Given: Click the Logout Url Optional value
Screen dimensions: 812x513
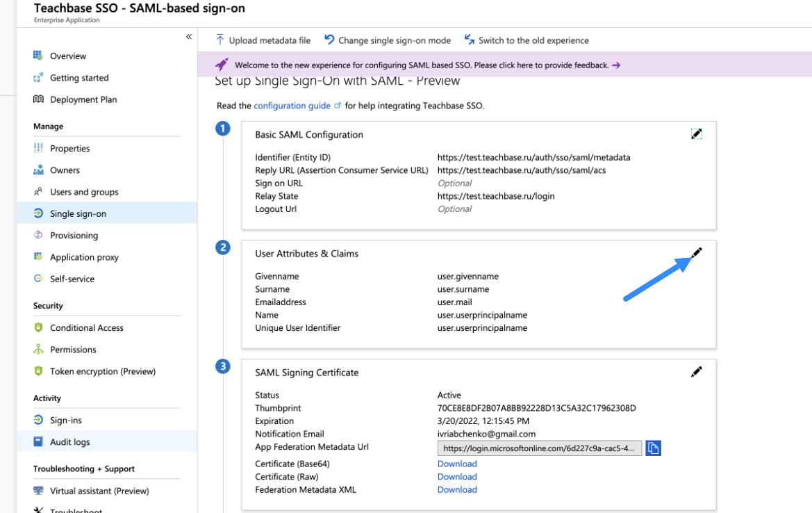Looking at the screenshot, I should pos(455,209).
